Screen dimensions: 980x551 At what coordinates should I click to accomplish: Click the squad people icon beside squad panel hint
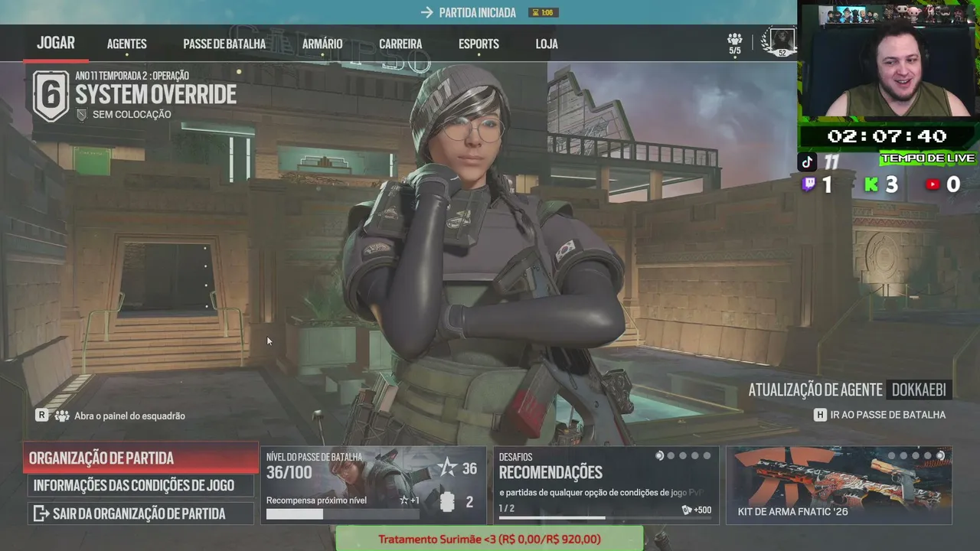61,416
